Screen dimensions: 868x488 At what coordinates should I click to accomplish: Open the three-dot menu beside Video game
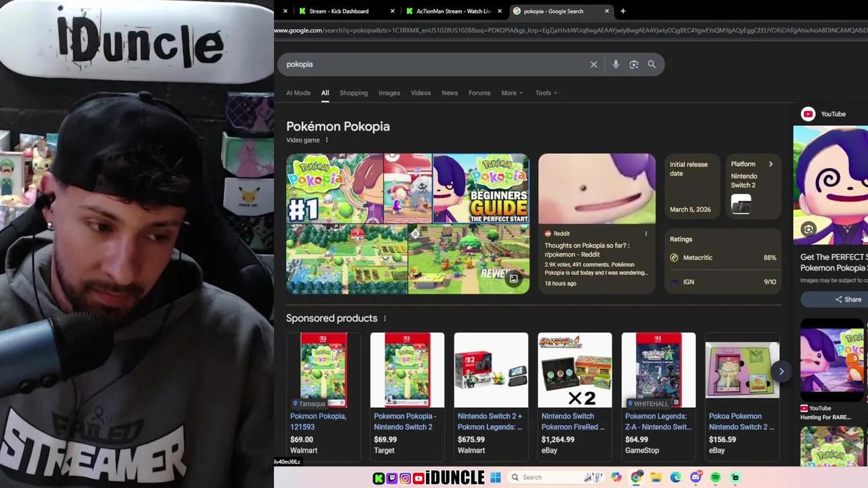(x=326, y=140)
